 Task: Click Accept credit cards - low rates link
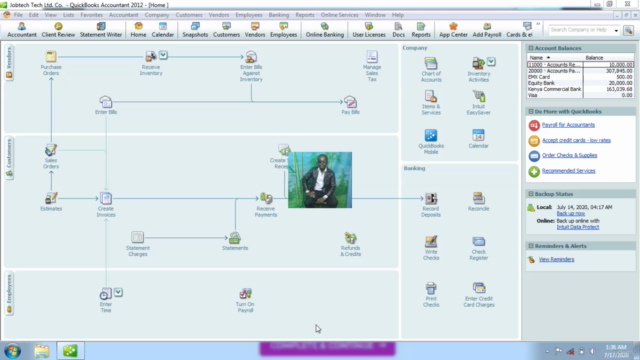click(x=576, y=140)
